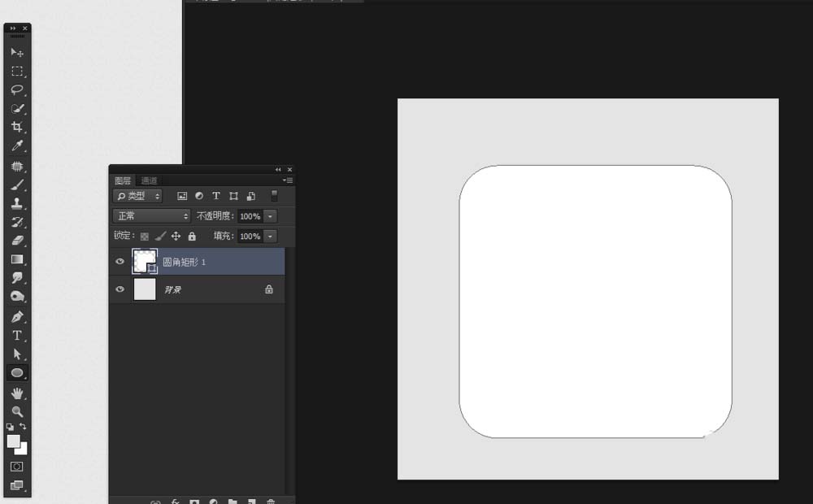The width and height of the screenshot is (813, 504).
Task: Toggle the layer filter on/off switch
Action: 274,196
